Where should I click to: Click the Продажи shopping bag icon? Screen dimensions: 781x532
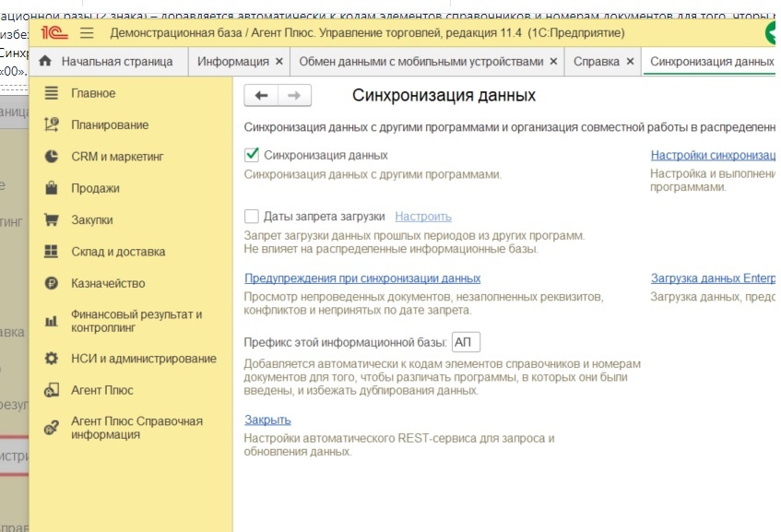click(52, 188)
